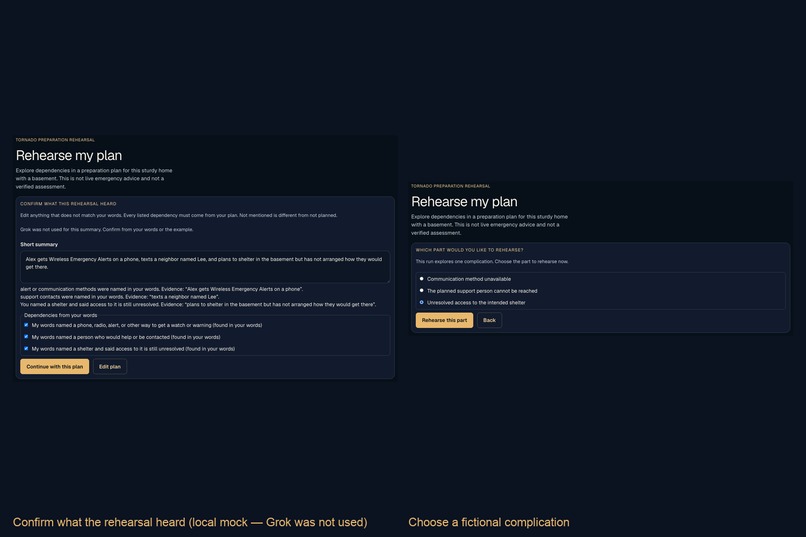
Task: Click 'Grok was not used for this summary' note
Action: (107, 230)
